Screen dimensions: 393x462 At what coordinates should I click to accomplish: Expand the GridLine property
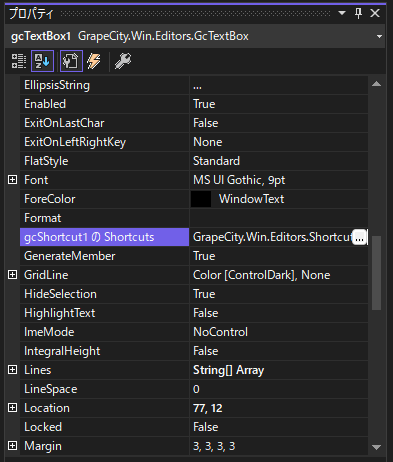[x=12, y=275]
